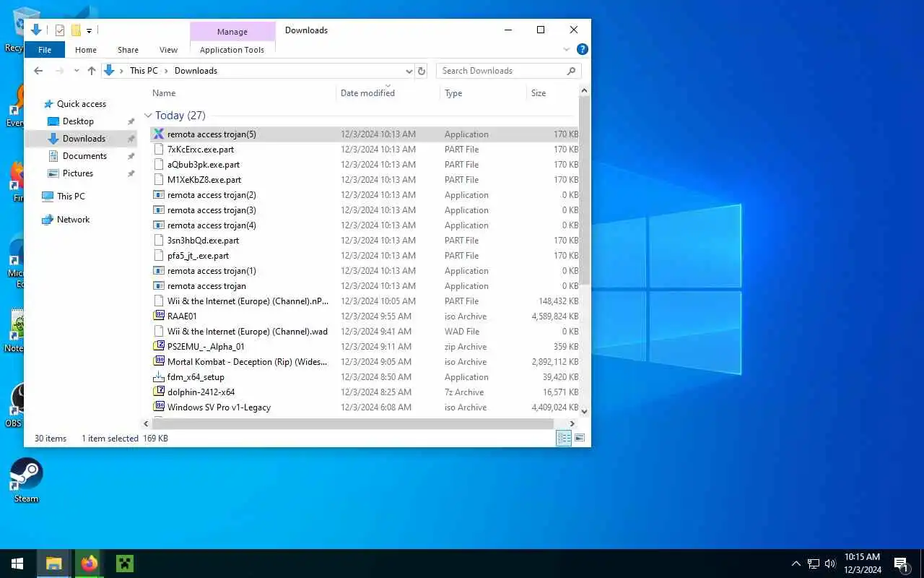Select the 7xKcErxc.exe.part file
The height and width of the screenshot is (578, 924).
pos(364,150)
